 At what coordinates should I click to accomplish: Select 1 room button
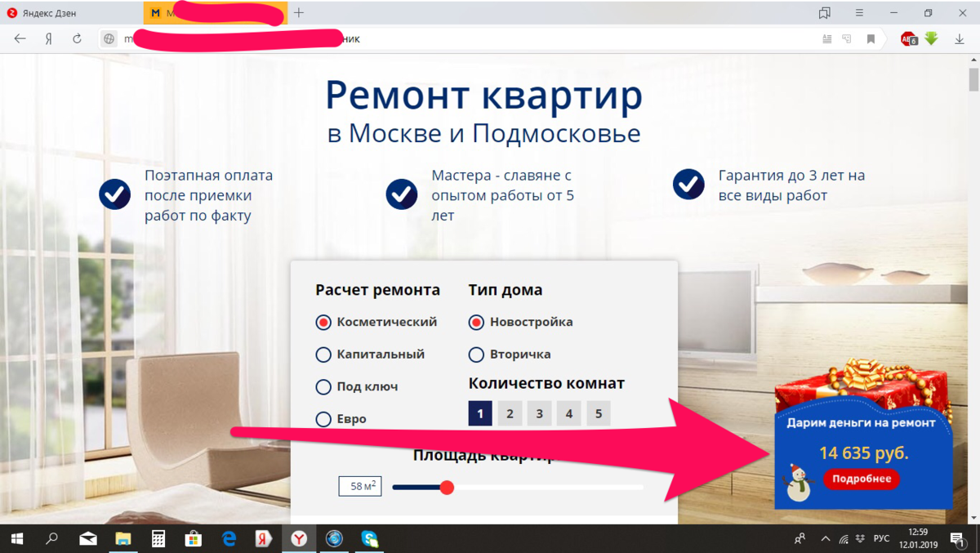tap(480, 413)
